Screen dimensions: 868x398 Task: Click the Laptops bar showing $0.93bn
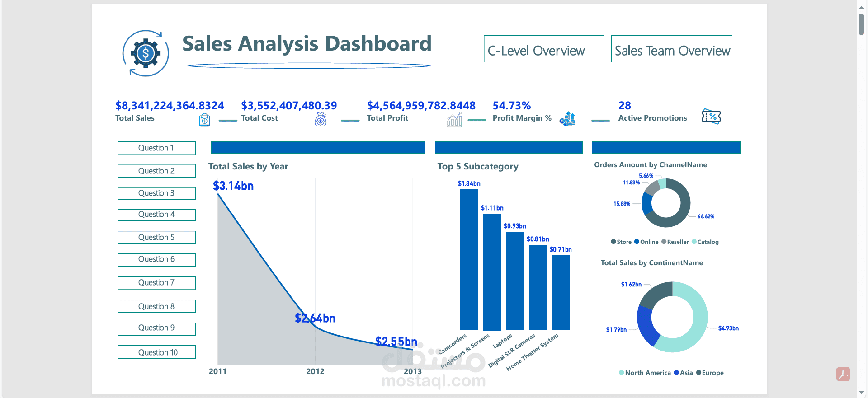tap(515, 281)
